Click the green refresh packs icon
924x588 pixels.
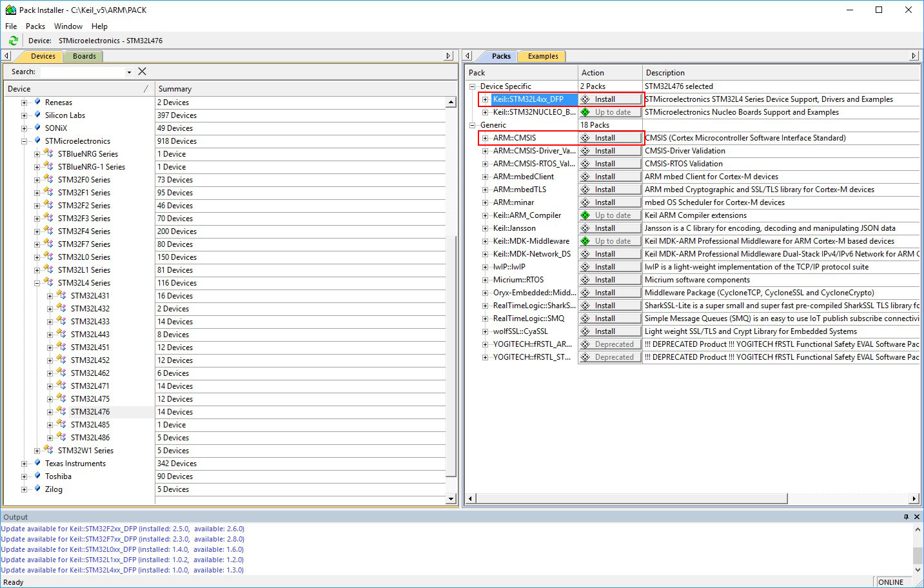coord(13,41)
